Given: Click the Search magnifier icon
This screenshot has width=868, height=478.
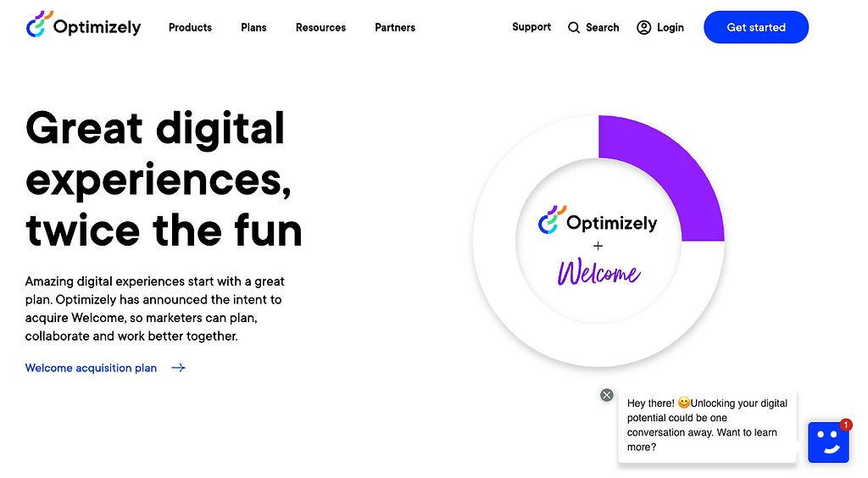Looking at the screenshot, I should point(574,28).
